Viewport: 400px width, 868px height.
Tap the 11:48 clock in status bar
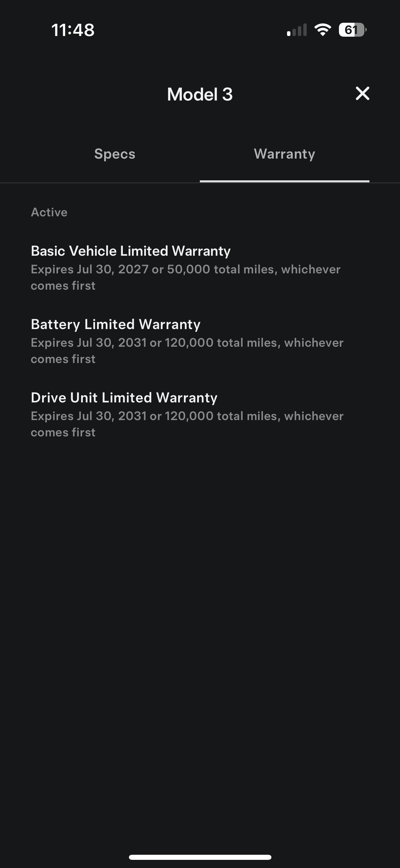[73, 30]
